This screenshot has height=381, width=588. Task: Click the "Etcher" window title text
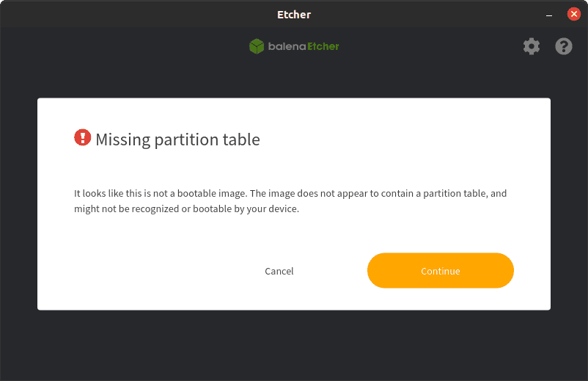coord(294,14)
